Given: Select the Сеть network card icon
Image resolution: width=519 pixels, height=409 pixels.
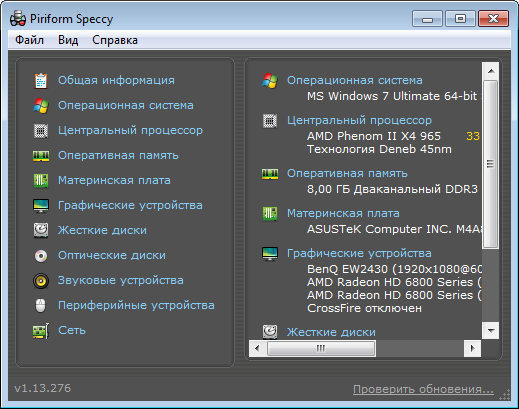Looking at the screenshot, I should [41, 331].
